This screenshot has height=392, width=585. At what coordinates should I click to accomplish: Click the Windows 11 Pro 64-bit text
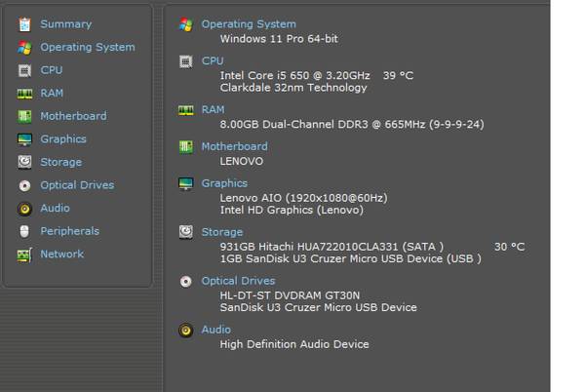pyautogui.click(x=279, y=39)
